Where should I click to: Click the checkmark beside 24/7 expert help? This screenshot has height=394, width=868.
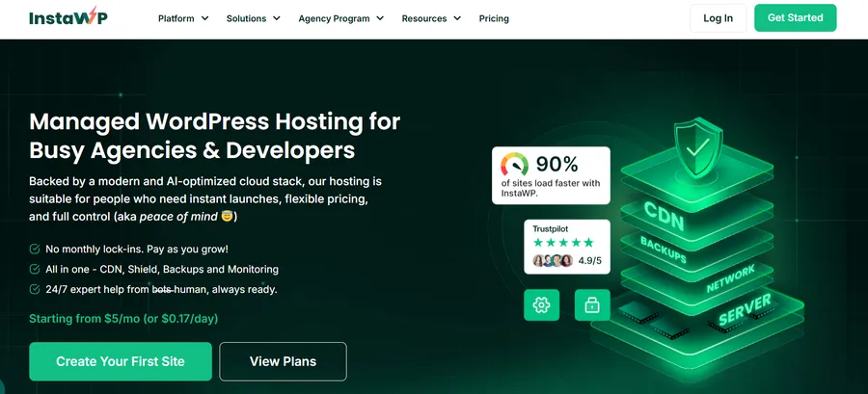point(35,288)
